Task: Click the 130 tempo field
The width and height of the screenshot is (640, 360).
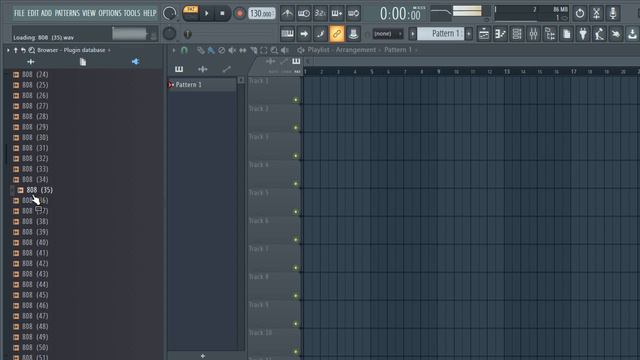Action: [x=262, y=13]
